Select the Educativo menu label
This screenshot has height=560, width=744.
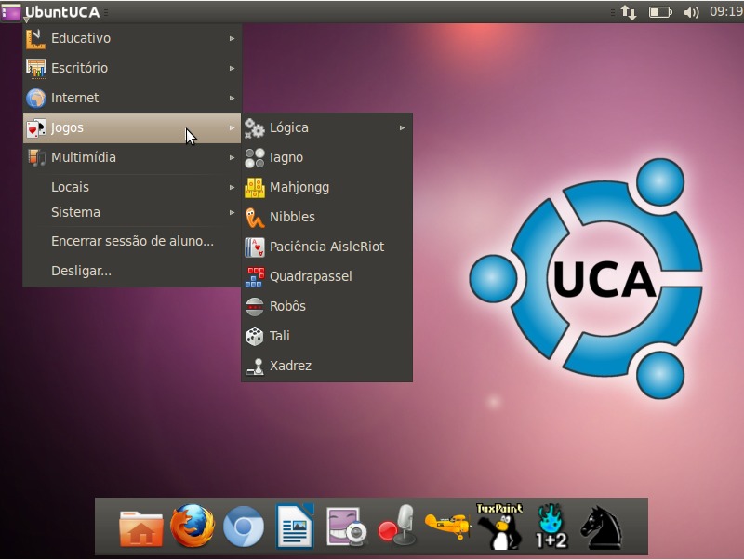(81, 38)
